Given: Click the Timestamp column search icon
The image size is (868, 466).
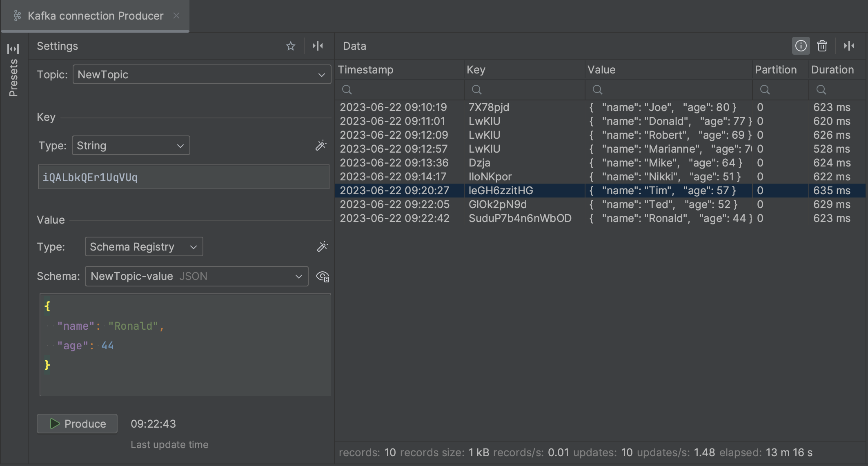Looking at the screenshot, I should pos(346,90).
